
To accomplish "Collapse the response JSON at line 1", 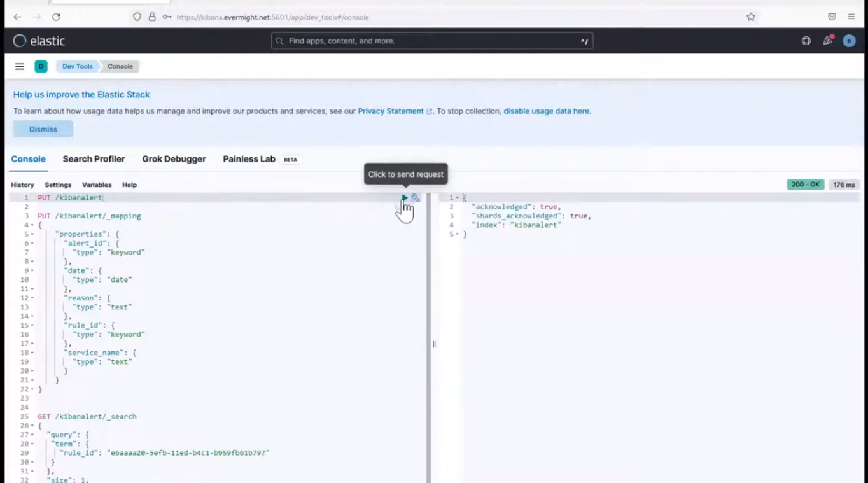I will click(458, 198).
